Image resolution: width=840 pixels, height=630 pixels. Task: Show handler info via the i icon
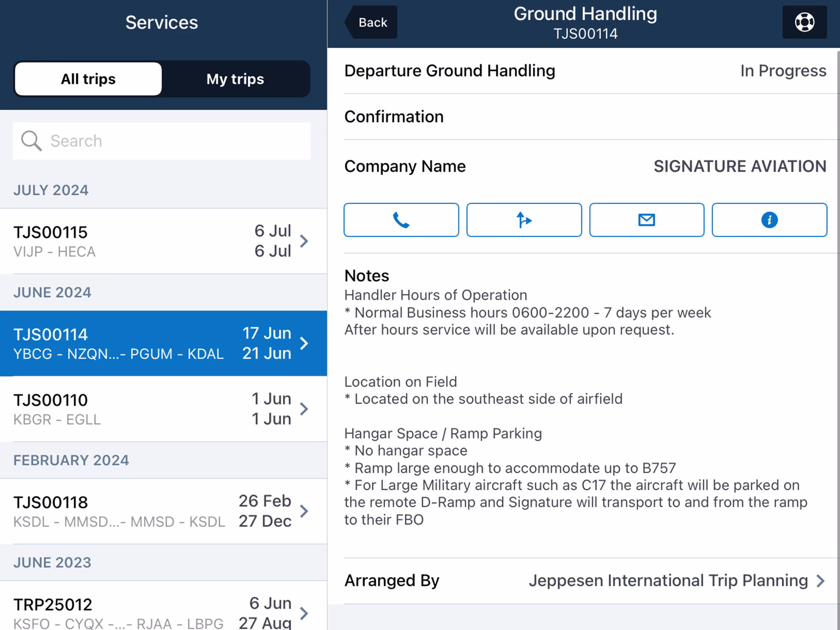pyautogui.click(x=769, y=220)
